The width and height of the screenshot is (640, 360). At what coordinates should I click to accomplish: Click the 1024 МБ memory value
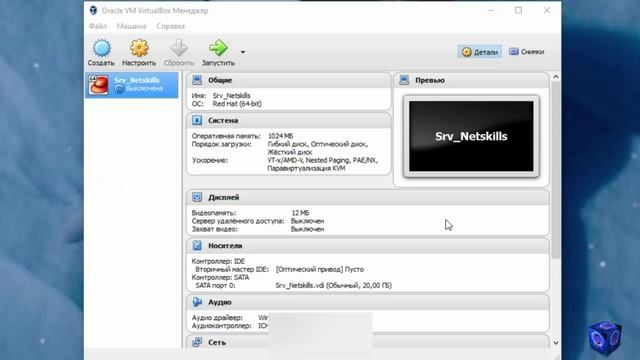(280, 136)
